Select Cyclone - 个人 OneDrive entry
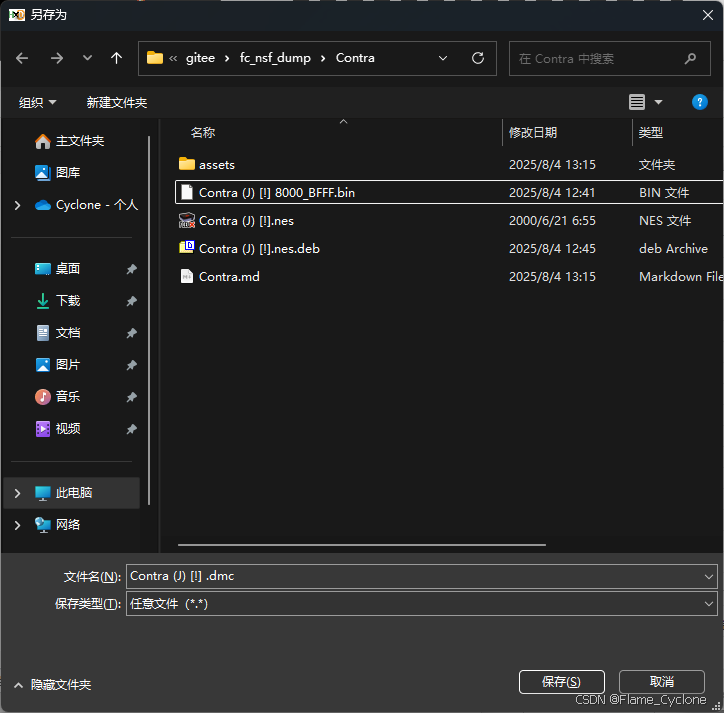The height and width of the screenshot is (713, 724). coord(86,205)
